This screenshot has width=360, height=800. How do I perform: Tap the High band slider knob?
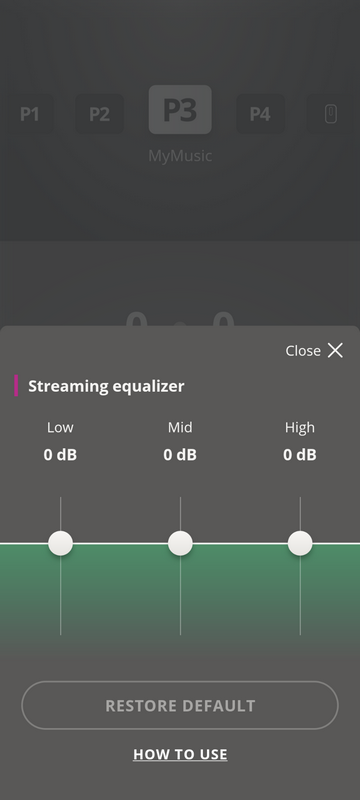[x=300, y=543]
